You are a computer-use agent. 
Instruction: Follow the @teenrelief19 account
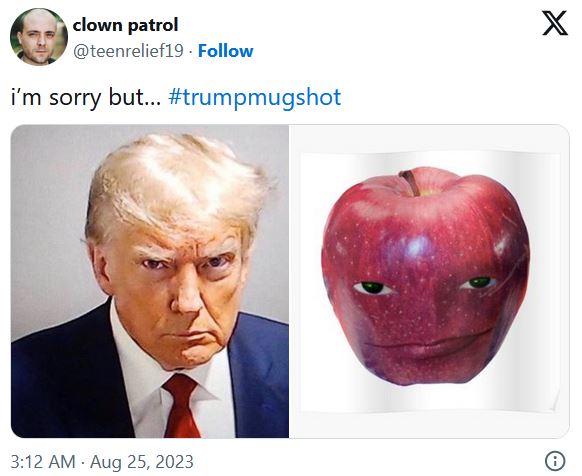(225, 51)
